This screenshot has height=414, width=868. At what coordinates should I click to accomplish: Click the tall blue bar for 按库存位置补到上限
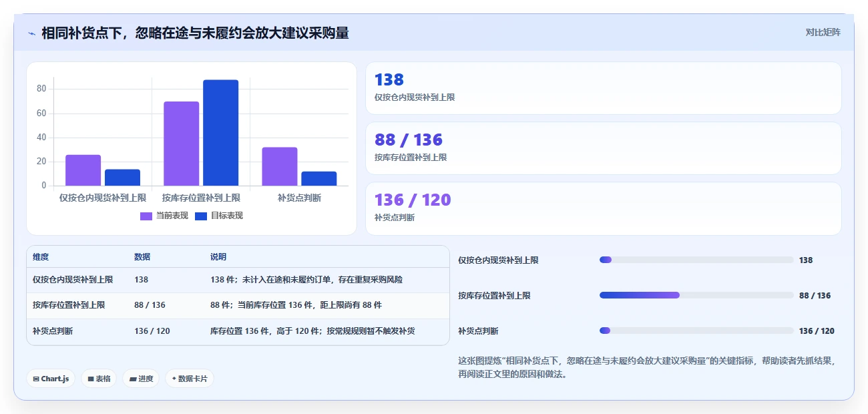pyautogui.click(x=221, y=133)
